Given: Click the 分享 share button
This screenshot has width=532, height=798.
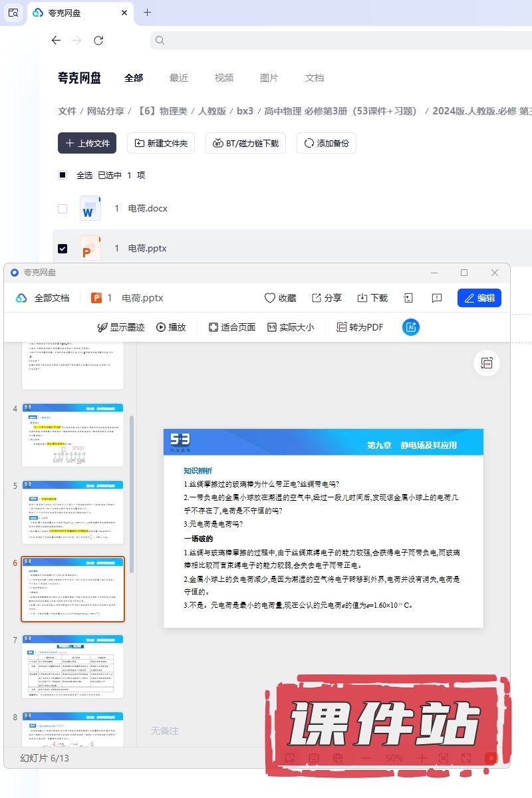Looking at the screenshot, I should pyautogui.click(x=327, y=298).
